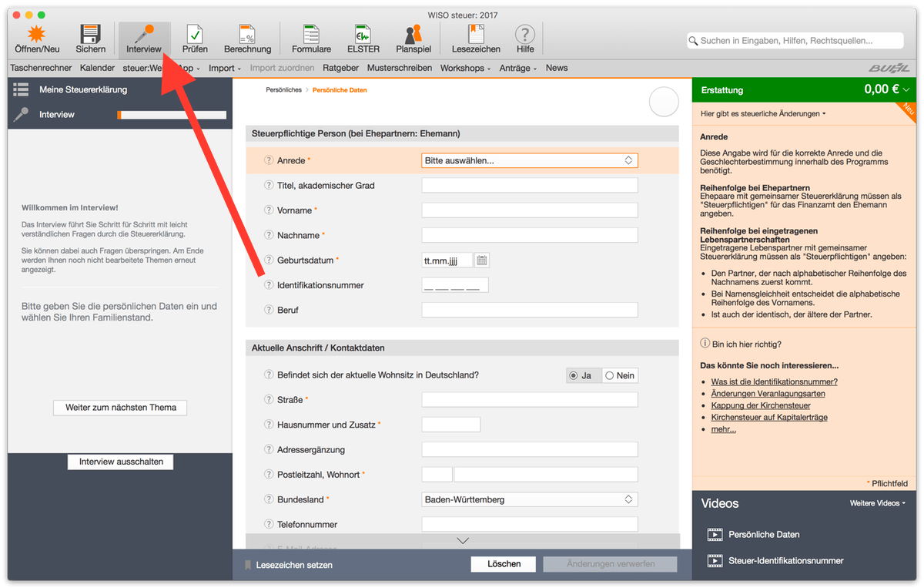
Task: Select the Ja radio button for Wohnsitz
Action: [573, 375]
